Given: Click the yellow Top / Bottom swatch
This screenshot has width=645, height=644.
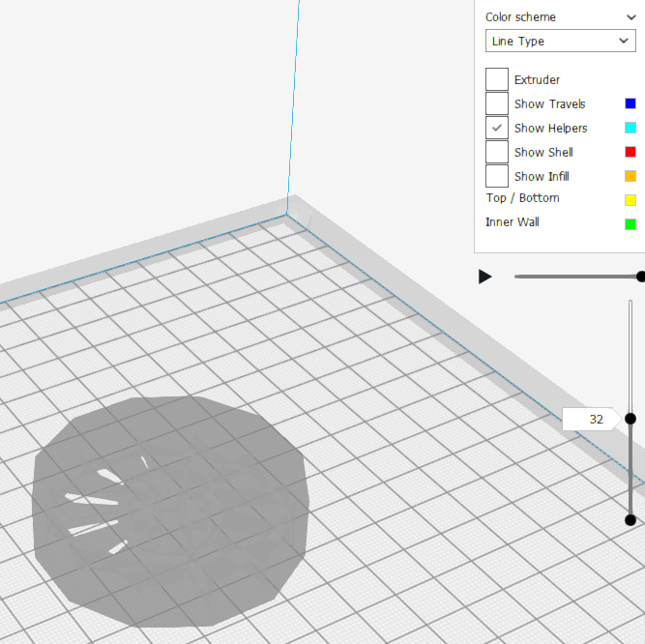Looking at the screenshot, I should tap(630, 200).
